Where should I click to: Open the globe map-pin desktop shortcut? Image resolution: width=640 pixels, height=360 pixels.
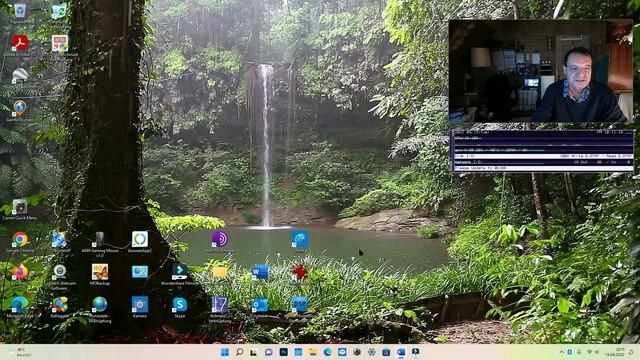pos(20,108)
